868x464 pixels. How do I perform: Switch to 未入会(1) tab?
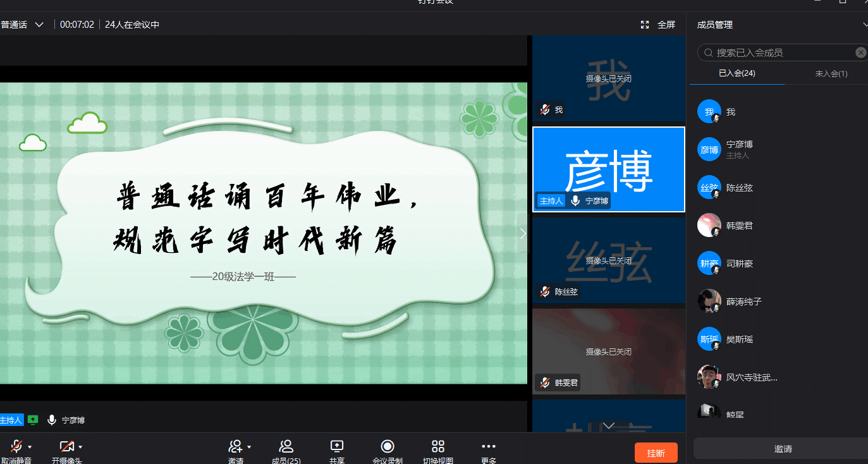tap(831, 73)
